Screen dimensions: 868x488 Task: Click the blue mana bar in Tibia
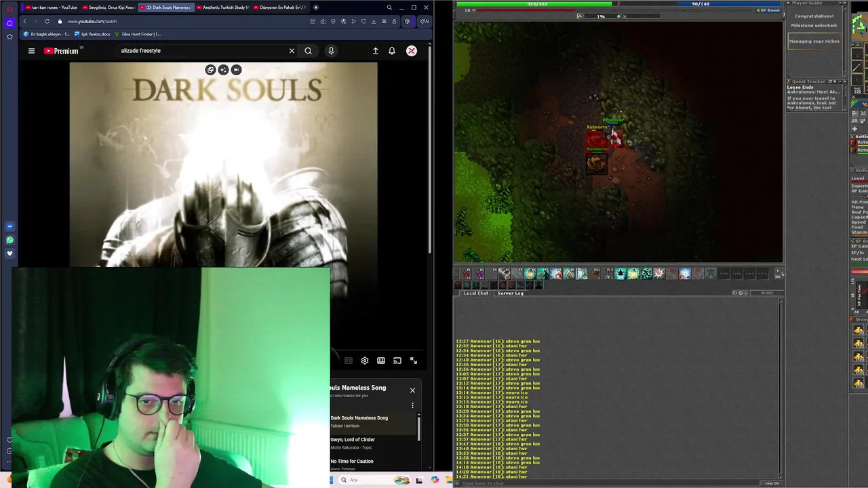pos(700,3)
